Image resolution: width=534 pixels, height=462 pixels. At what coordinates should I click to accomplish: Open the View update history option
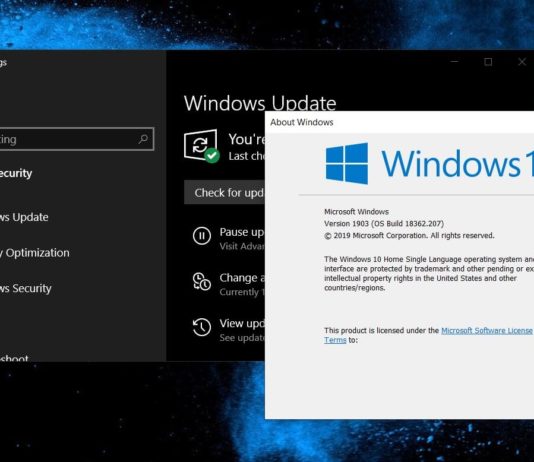242,323
